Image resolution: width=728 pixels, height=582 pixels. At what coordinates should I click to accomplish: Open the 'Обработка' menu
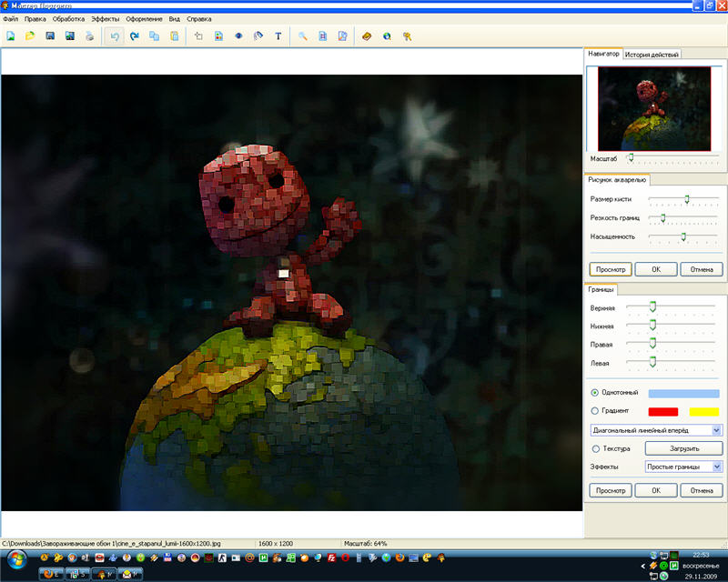[68, 18]
